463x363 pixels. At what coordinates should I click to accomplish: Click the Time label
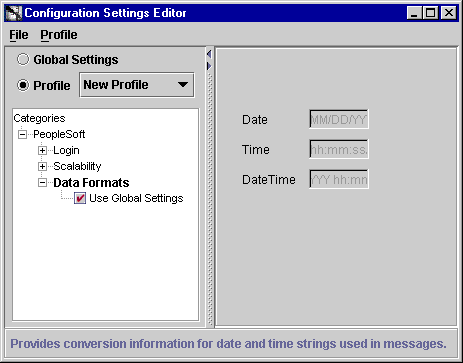point(256,150)
